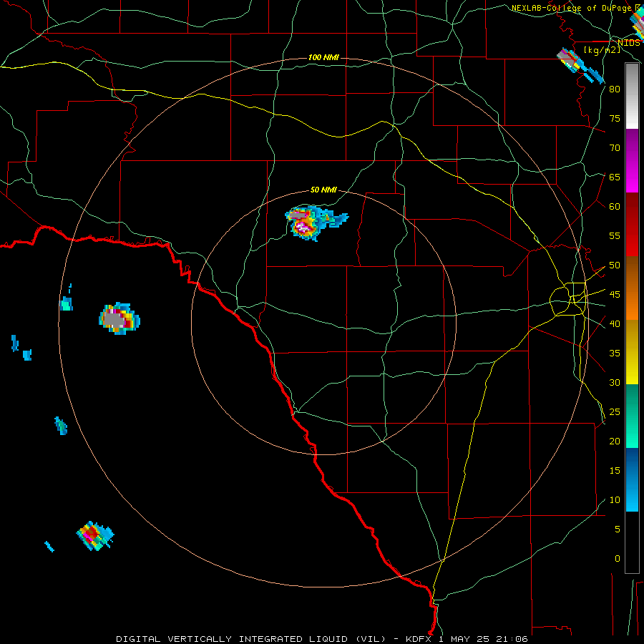Image resolution: width=644 pixels, height=644 pixels.
Task: Select the 25 value on the color scale
Action: tap(615, 412)
